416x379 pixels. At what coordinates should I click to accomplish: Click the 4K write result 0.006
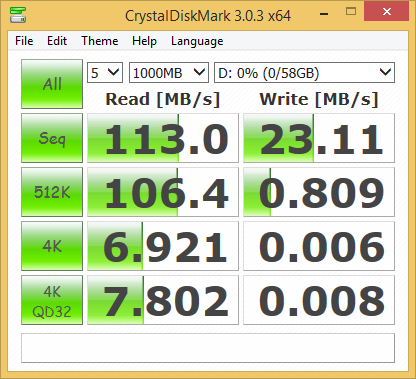point(319,246)
